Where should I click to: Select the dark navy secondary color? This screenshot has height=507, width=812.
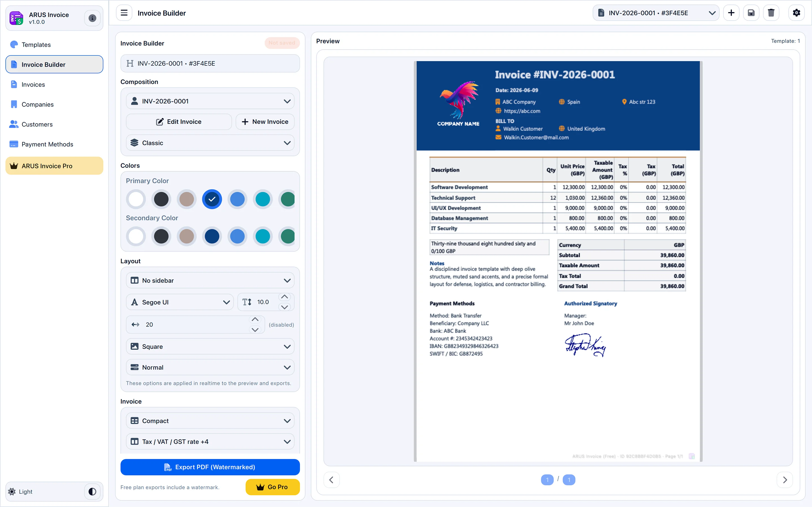pyautogui.click(x=212, y=236)
